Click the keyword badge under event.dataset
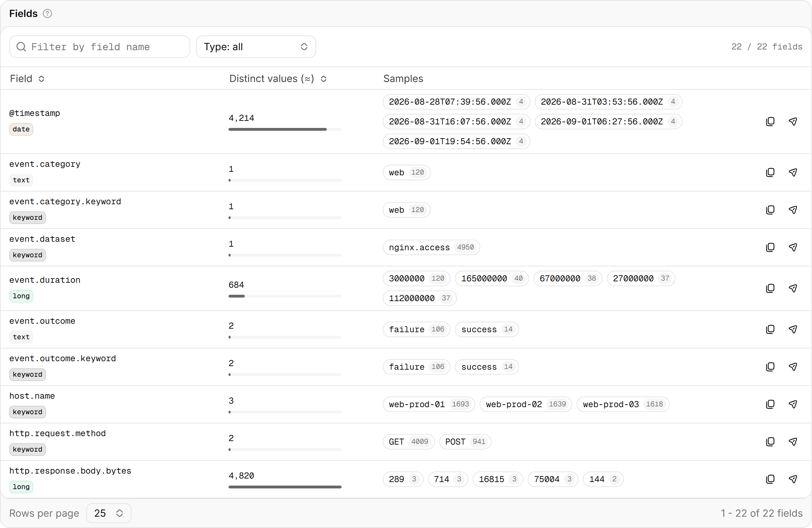The height and width of the screenshot is (528, 812). pyautogui.click(x=28, y=255)
